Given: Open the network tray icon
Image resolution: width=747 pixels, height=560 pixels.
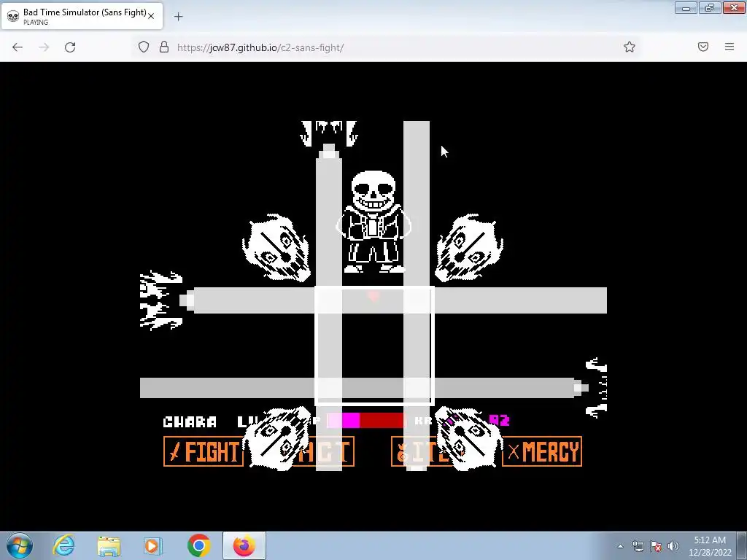Looking at the screenshot, I should [x=638, y=546].
